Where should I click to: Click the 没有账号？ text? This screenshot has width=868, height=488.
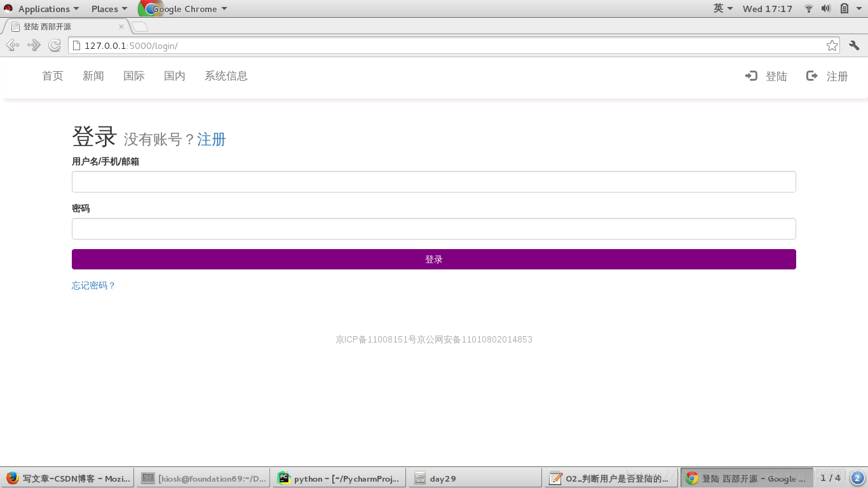[x=159, y=139]
